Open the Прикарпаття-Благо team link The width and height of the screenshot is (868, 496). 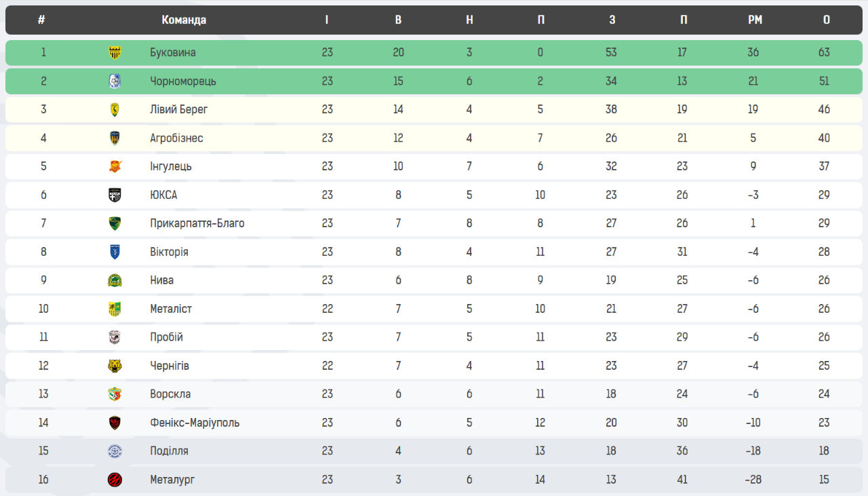(x=197, y=224)
